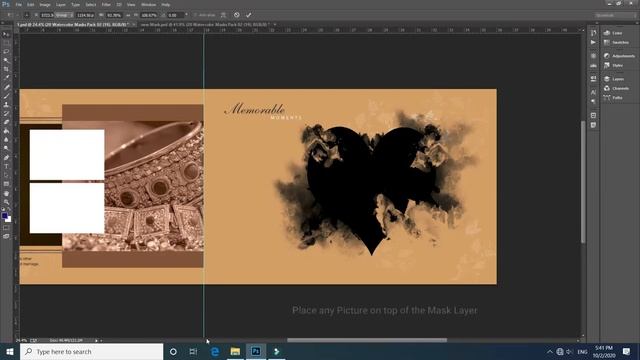Open File Explorer from the taskbar
Viewport: 640px width, 360px height.
pos(235,351)
